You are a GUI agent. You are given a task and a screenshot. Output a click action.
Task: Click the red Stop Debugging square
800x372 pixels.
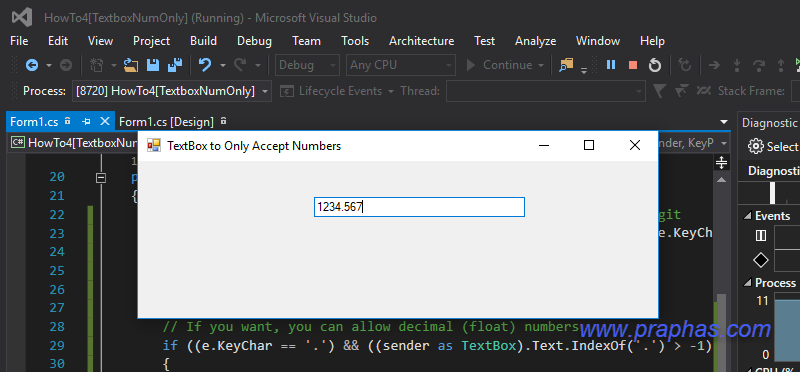coord(633,65)
